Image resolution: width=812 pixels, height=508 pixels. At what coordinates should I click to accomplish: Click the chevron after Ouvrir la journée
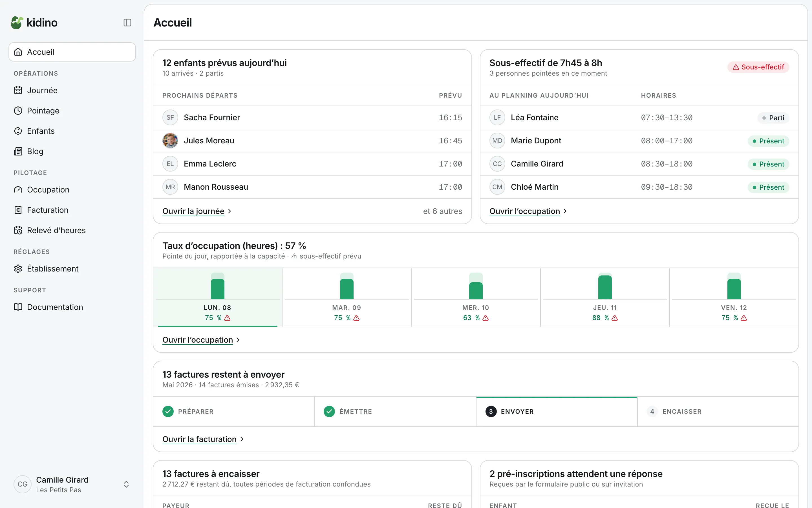pyautogui.click(x=230, y=211)
